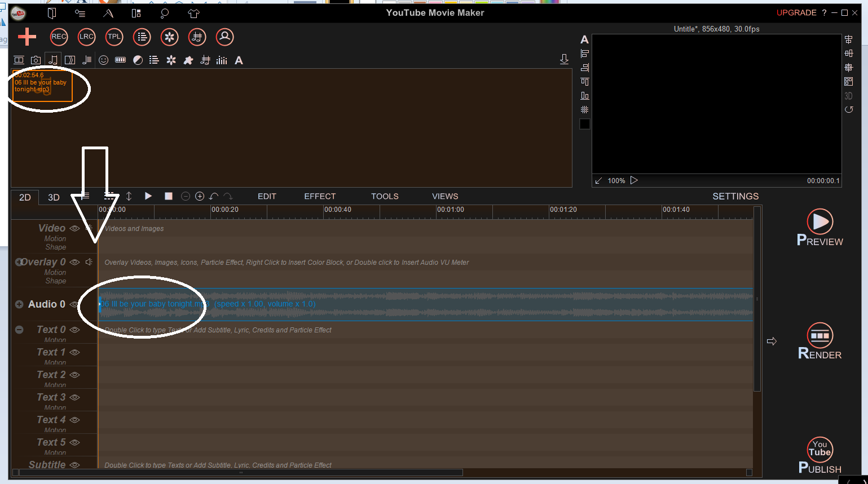Image resolution: width=868 pixels, height=484 pixels.
Task: Toggle the grid icon beside preview
Action: coord(585,110)
